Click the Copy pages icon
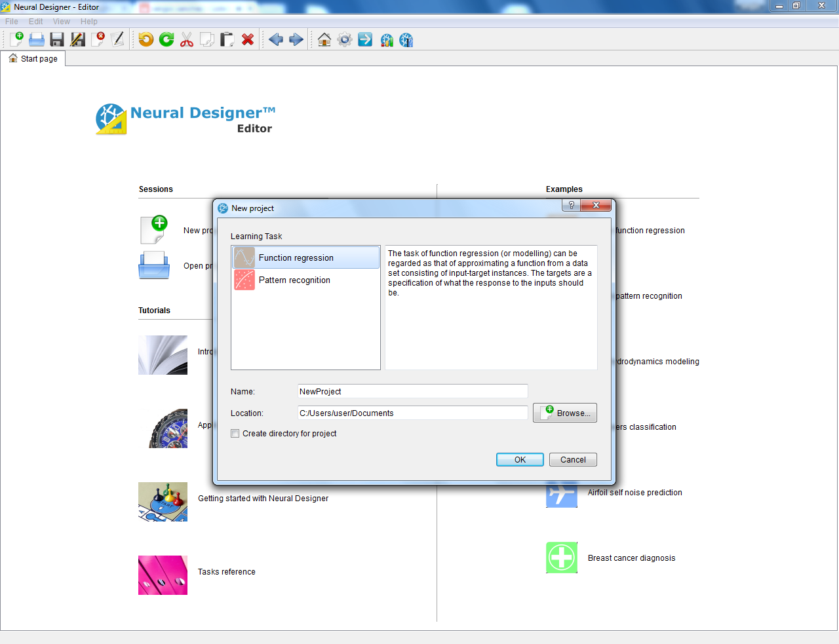The width and height of the screenshot is (839, 644). tap(207, 39)
